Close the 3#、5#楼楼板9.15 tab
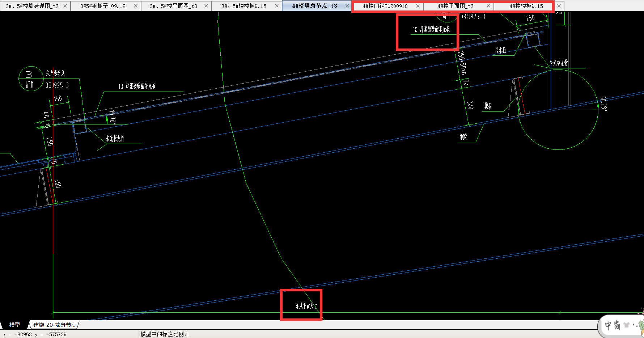Screen dimensions: 644x338 coord(277,6)
